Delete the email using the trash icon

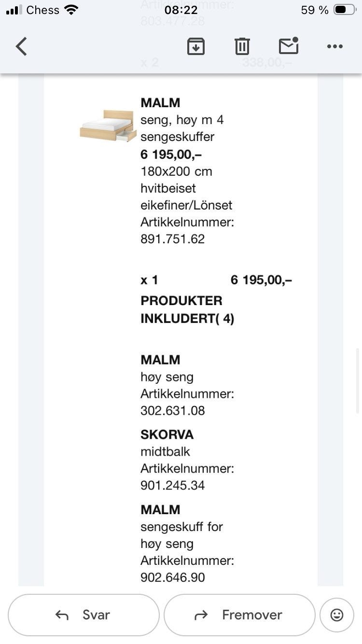pos(242,46)
